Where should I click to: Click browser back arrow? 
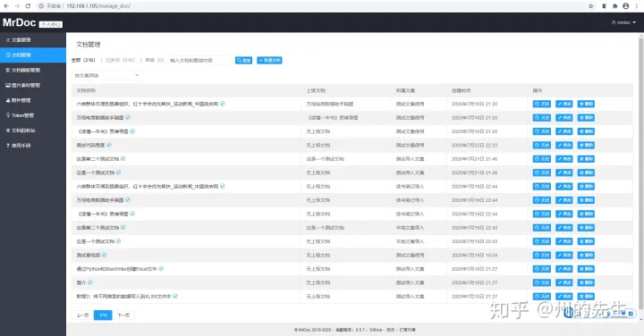(6, 5)
